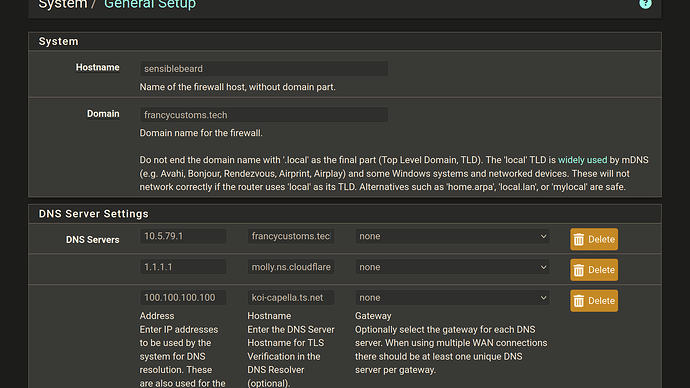Click the DNS address field 10.5.79.1
The width and height of the screenshot is (690, 388).
(x=183, y=236)
